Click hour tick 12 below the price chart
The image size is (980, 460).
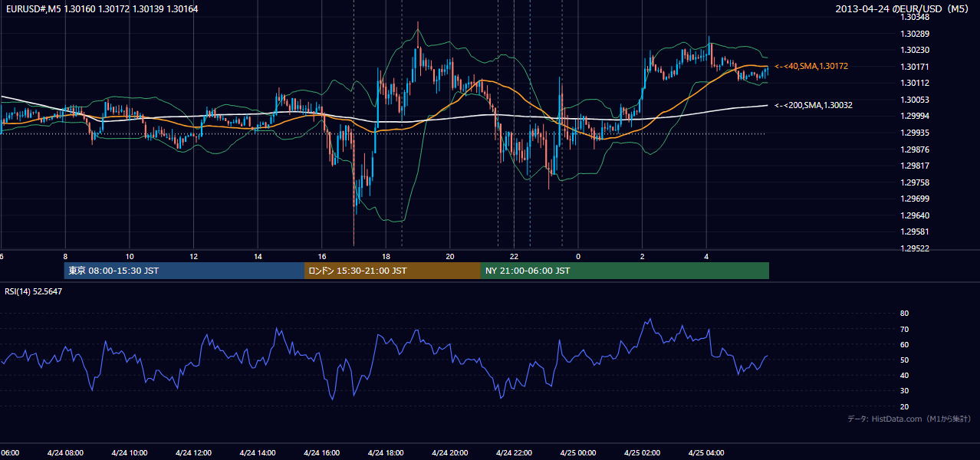coord(194,256)
